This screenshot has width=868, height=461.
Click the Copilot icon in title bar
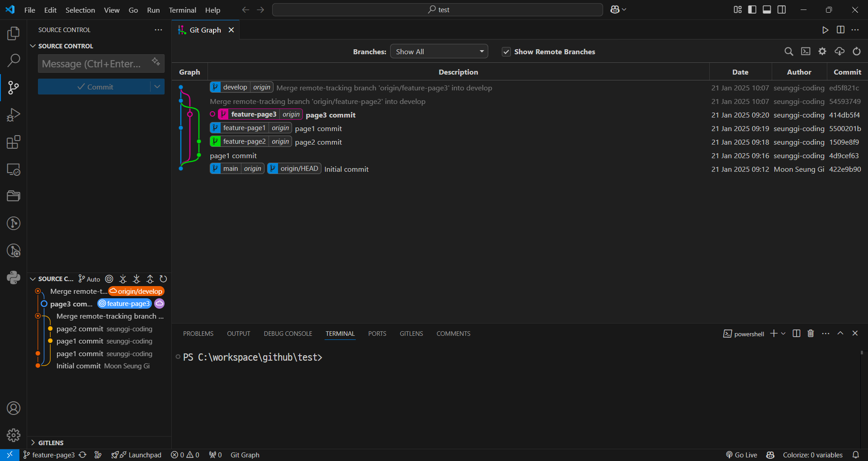pos(615,9)
